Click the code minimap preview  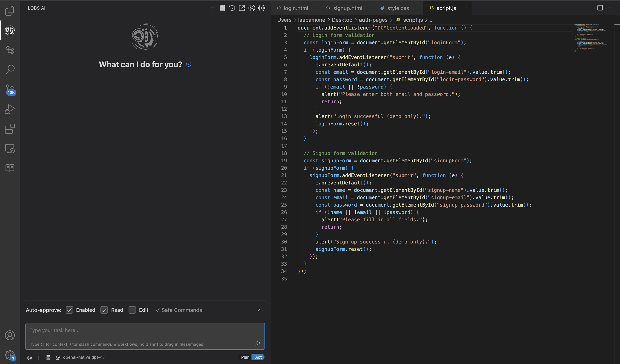590,37
